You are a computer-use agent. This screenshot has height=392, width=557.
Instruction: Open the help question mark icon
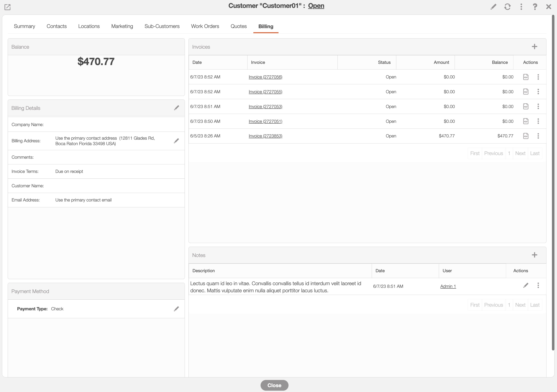(535, 6)
